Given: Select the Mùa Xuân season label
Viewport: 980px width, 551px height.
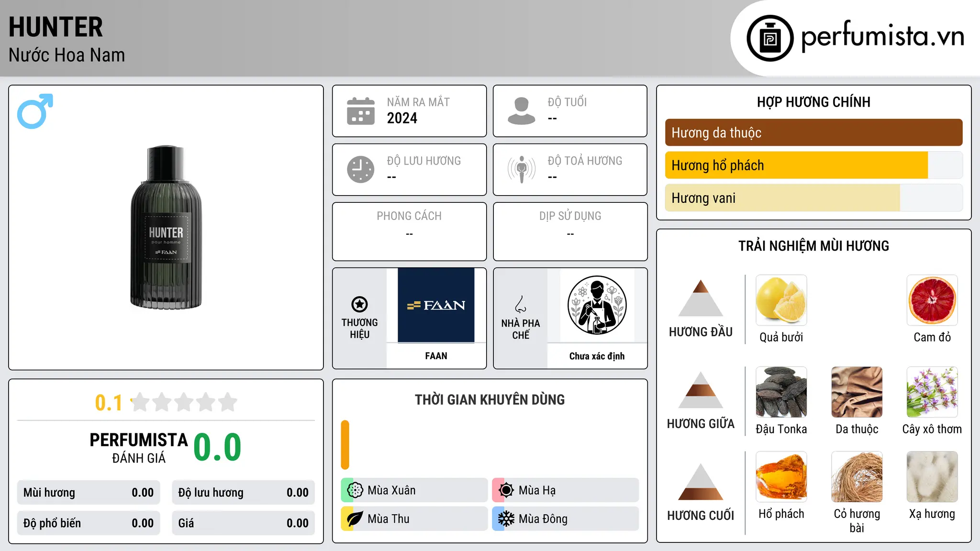Looking at the screenshot, I should click(x=391, y=490).
